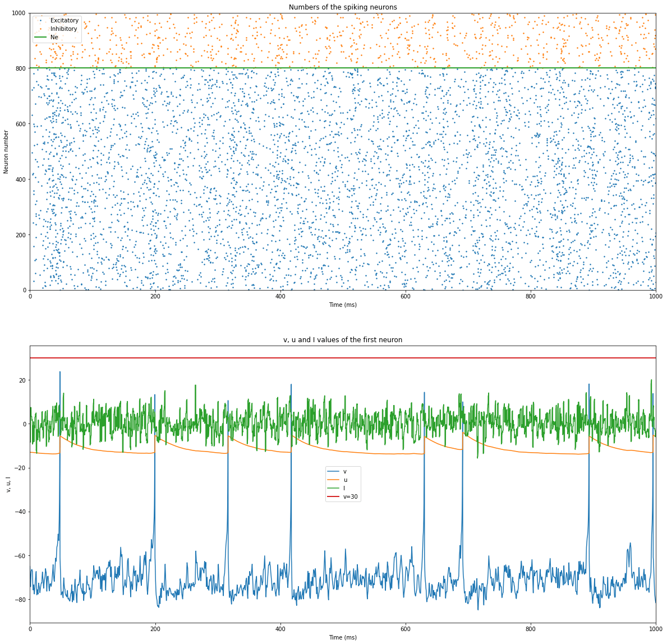
Task: Click the 'v, u and I values' subplot title
Action: click(342, 340)
